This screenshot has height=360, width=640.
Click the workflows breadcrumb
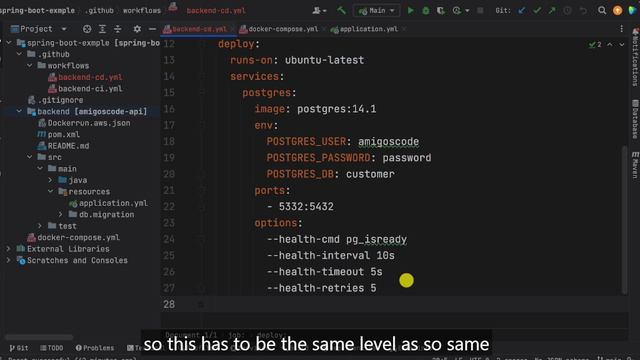(x=142, y=11)
